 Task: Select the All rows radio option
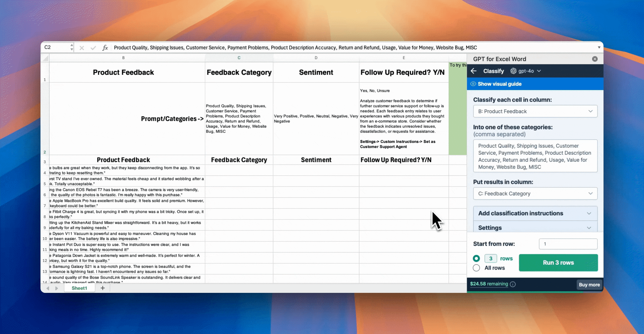[476, 268]
